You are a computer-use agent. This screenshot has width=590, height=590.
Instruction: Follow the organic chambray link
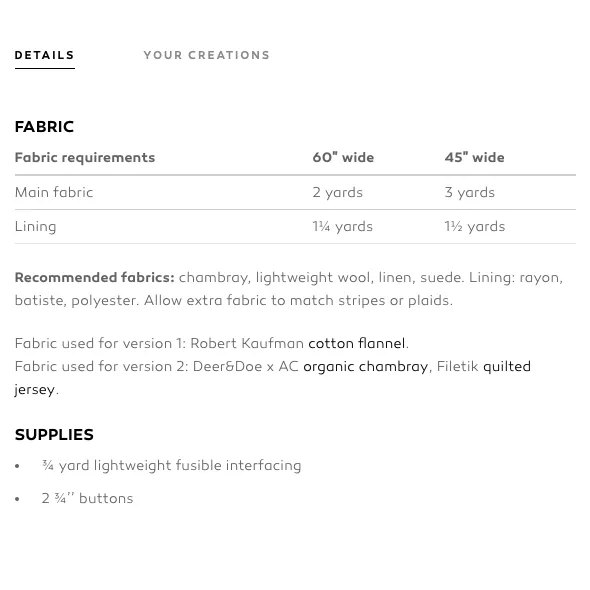pos(366,366)
